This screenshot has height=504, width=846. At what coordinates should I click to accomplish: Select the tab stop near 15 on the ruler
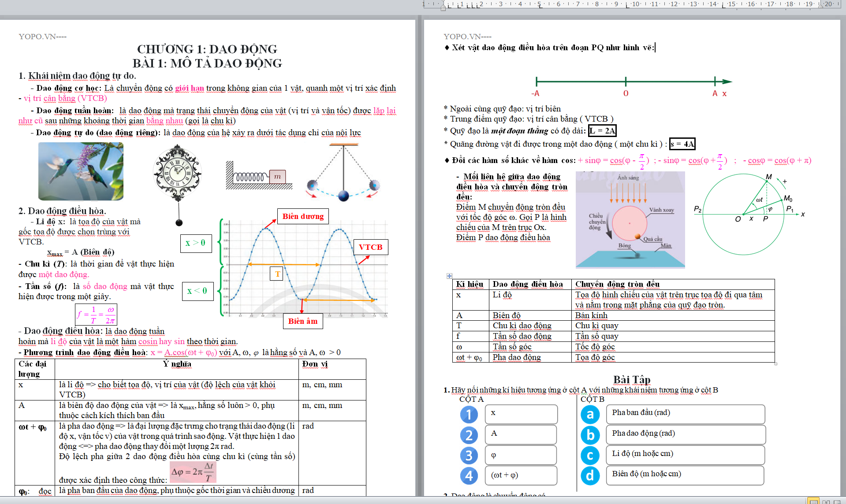724,6
